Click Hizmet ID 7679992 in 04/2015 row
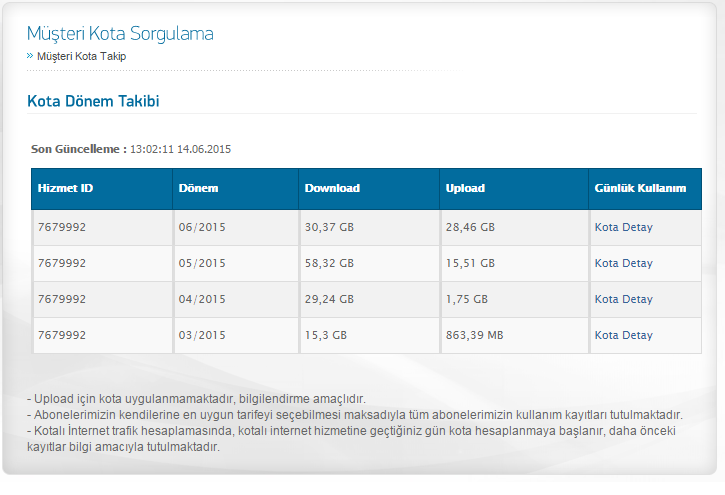Screen dimensions: 725x495 [x=62, y=299]
